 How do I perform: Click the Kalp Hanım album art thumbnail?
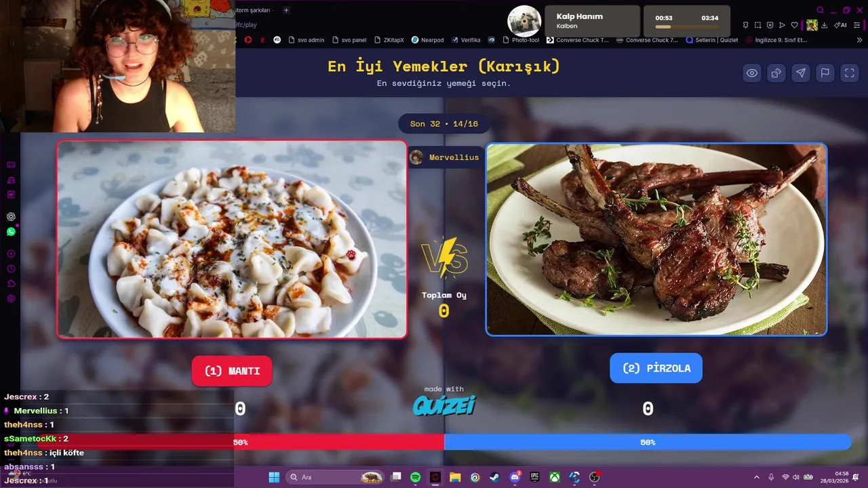pos(524,22)
